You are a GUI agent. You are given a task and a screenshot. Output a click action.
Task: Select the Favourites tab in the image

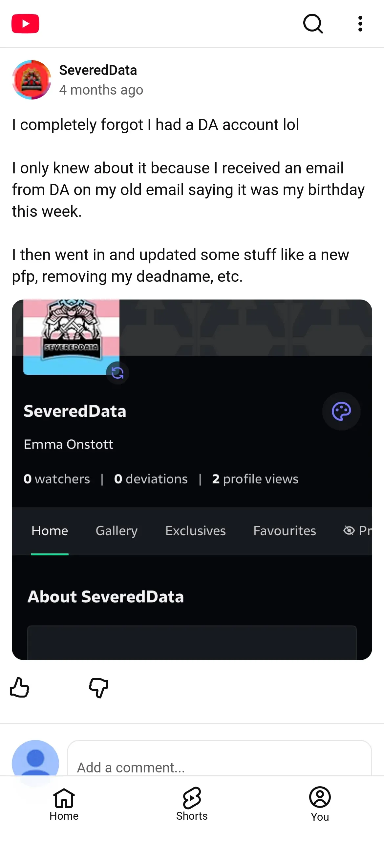(x=285, y=531)
